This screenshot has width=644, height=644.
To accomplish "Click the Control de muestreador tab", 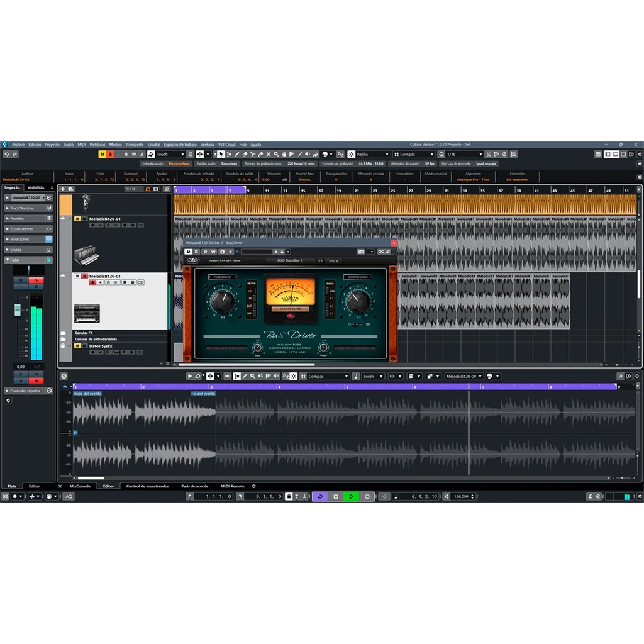I will point(147,486).
